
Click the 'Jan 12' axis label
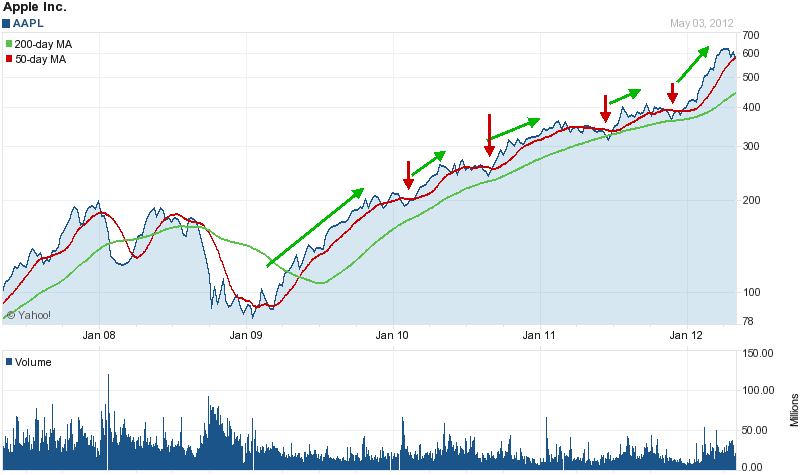pos(686,335)
